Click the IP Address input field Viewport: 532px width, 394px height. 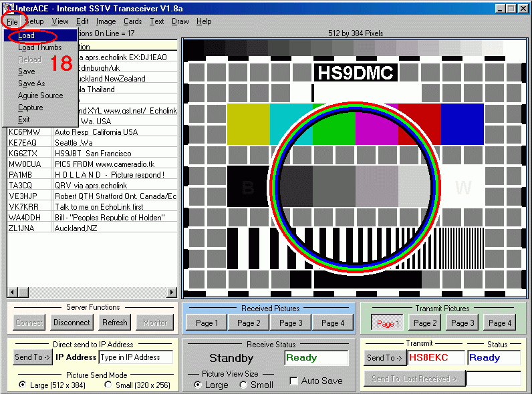click(x=136, y=357)
